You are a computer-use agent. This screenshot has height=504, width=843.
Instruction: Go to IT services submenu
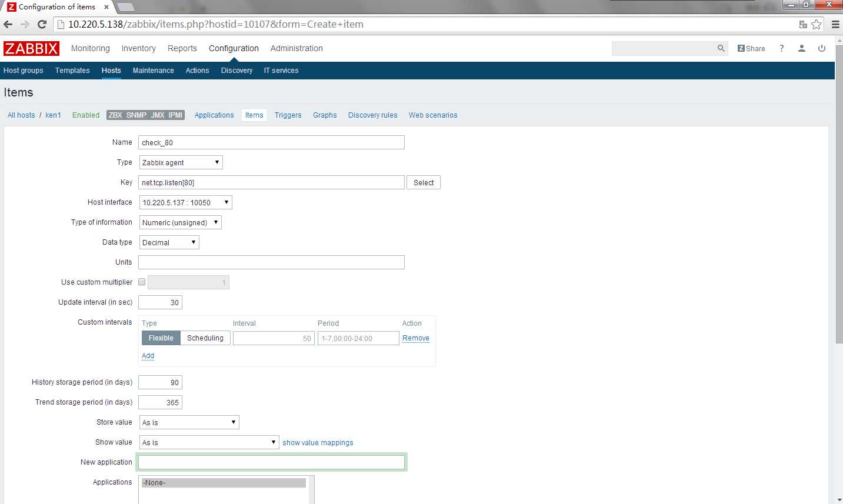pyautogui.click(x=281, y=70)
